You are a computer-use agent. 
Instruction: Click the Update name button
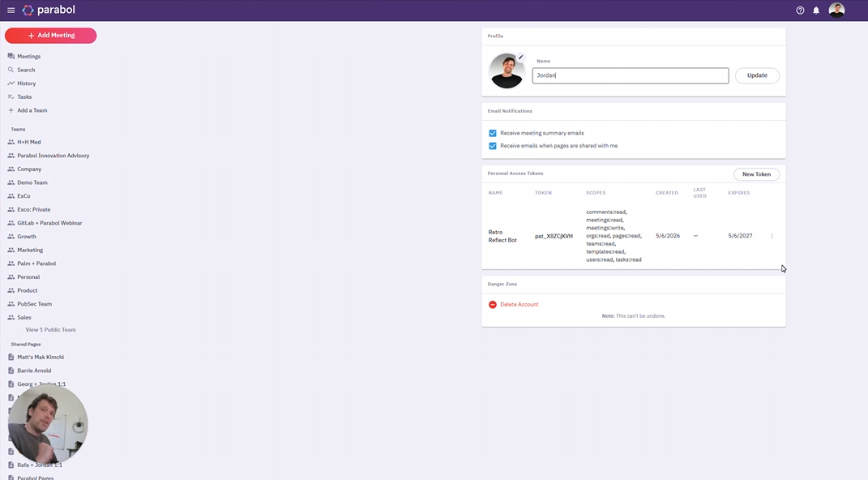[757, 75]
